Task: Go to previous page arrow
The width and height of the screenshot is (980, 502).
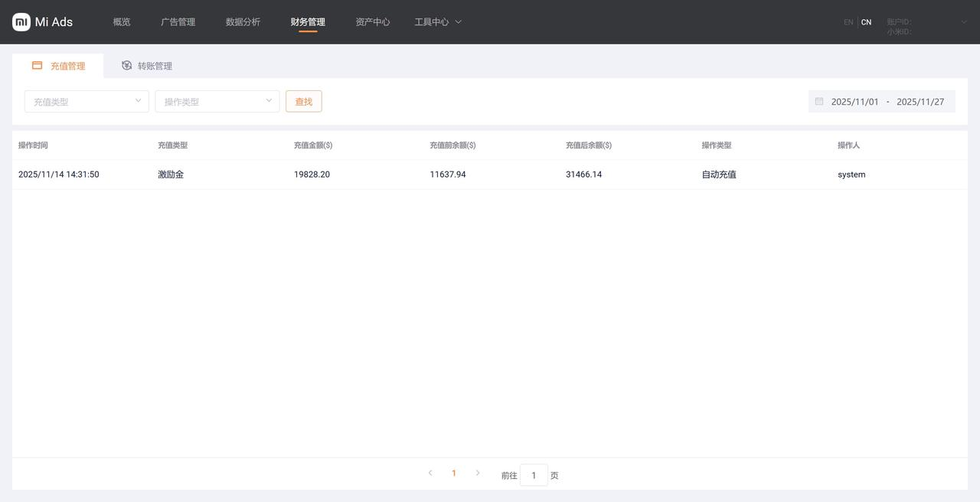Action: 430,474
